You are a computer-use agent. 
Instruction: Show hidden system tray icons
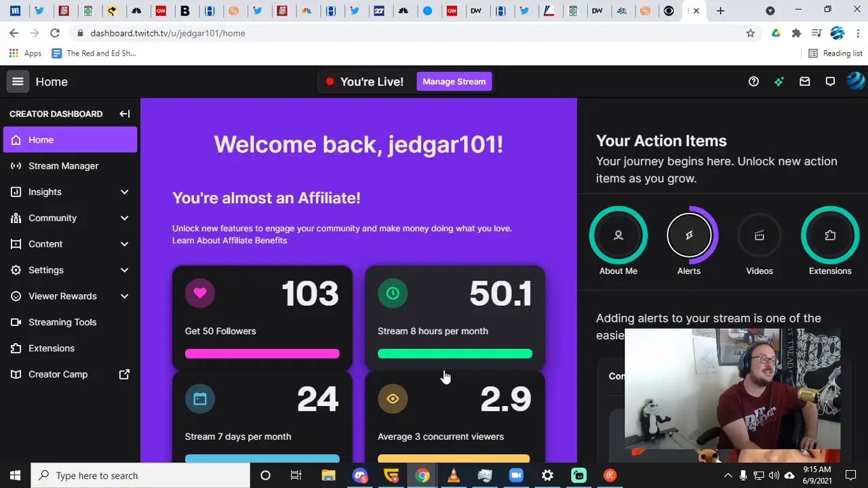[728, 476]
